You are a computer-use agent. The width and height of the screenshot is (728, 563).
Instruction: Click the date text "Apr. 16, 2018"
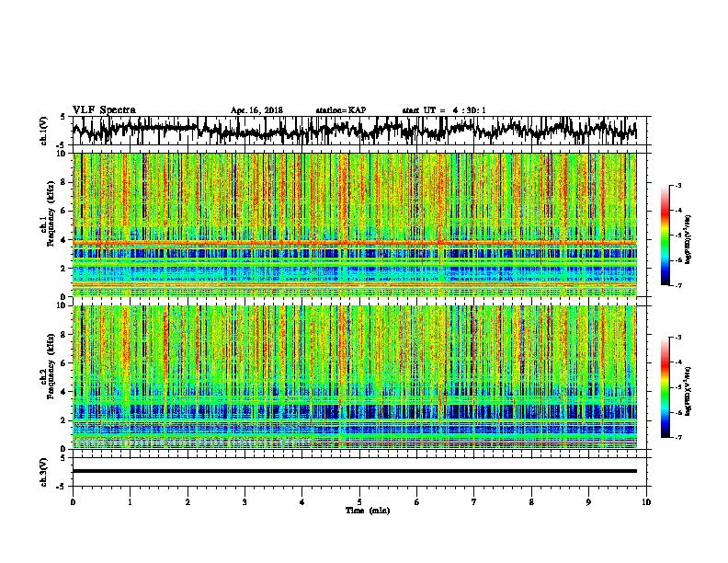pyautogui.click(x=256, y=110)
